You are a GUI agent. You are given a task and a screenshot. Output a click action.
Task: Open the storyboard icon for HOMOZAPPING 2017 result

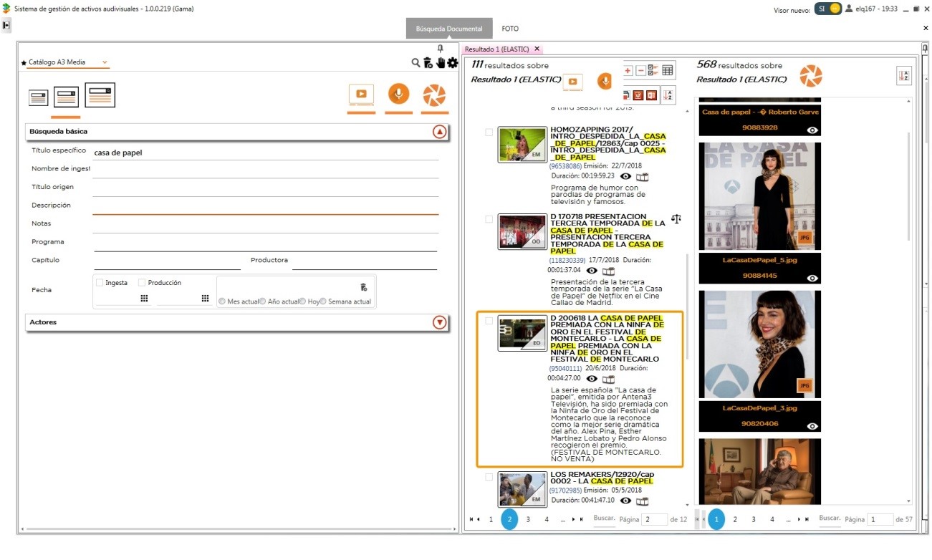click(x=643, y=176)
